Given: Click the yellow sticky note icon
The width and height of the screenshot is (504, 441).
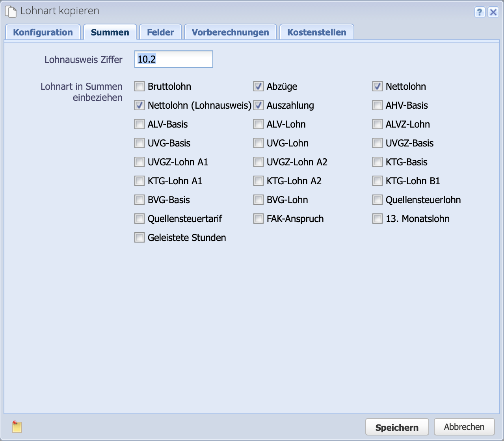Looking at the screenshot, I should (x=17, y=426).
